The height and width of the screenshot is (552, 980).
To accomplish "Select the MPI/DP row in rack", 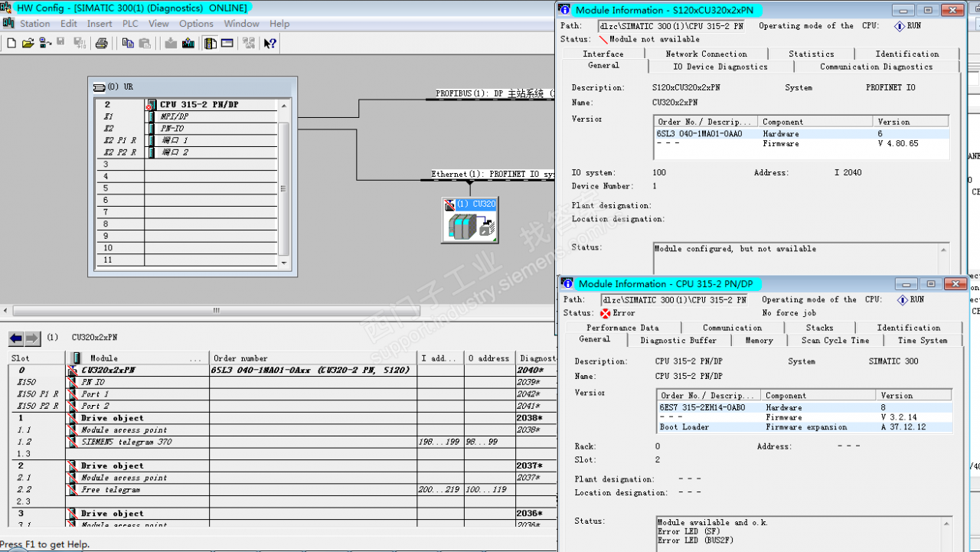I will pos(186,117).
